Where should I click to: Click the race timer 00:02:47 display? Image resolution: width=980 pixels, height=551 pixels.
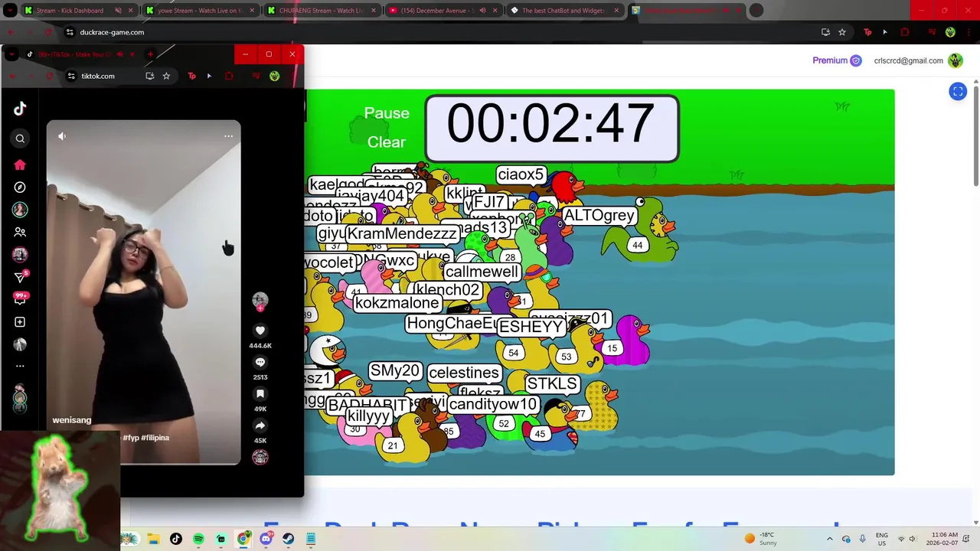click(x=551, y=128)
